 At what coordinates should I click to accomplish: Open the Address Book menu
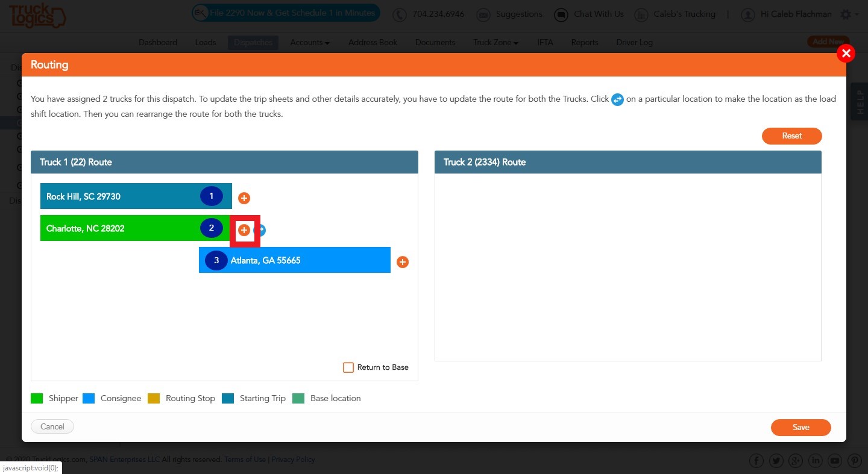coord(373,42)
